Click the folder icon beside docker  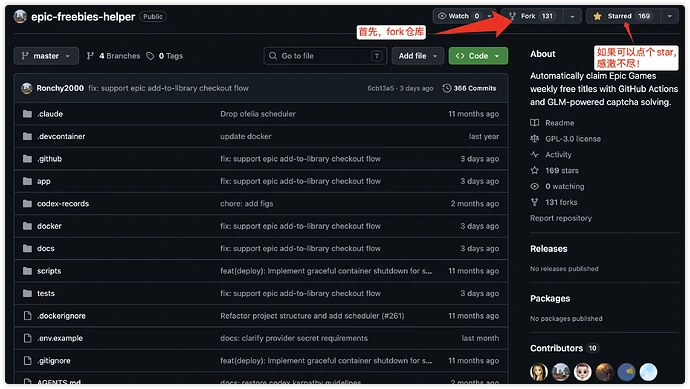coord(27,226)
